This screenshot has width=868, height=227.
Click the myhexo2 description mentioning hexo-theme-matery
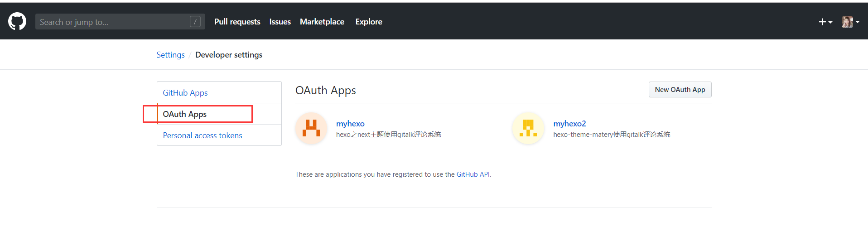coord(612,135)
